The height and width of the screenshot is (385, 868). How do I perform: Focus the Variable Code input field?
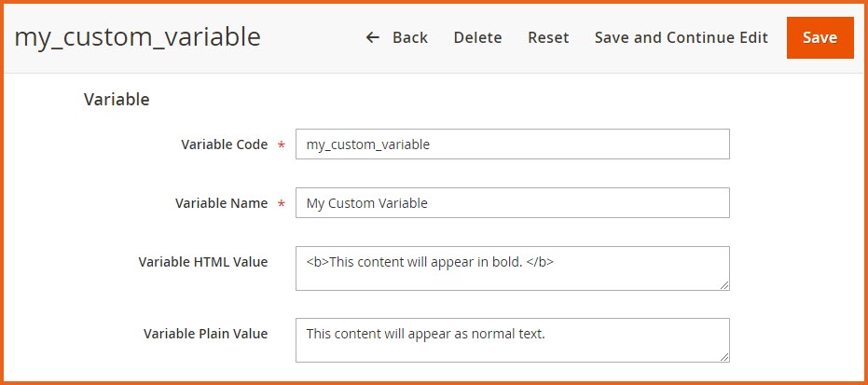[x=512, y=144]
